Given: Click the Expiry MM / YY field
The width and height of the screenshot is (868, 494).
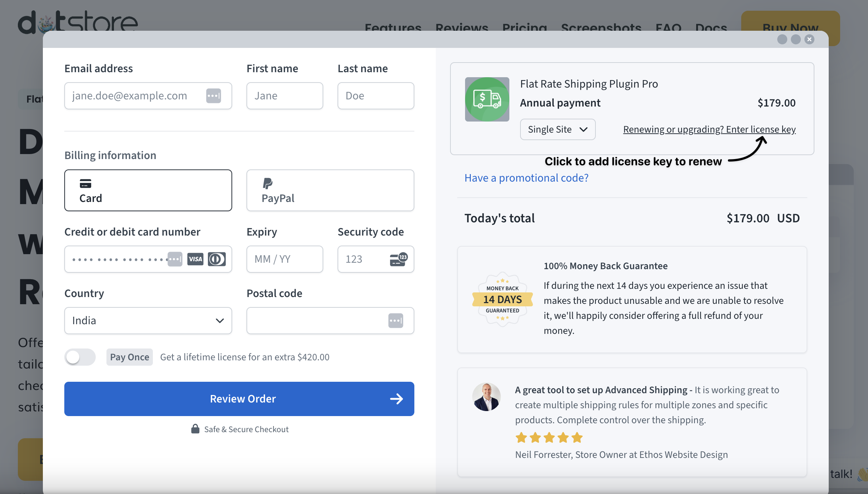Looking at the screenshot, I should pyautogui.click(x=285, y=259).
